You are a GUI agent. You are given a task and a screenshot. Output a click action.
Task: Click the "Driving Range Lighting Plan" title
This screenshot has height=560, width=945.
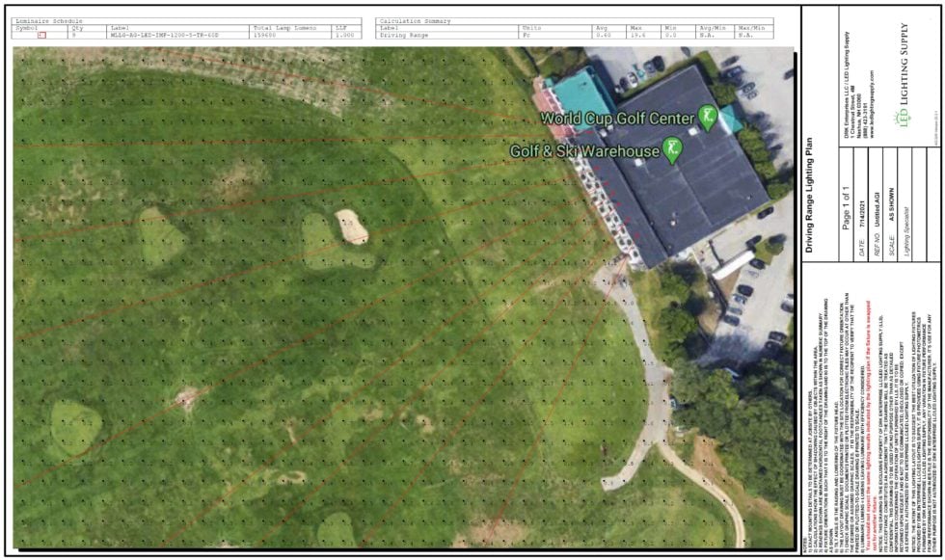point(809,195)
